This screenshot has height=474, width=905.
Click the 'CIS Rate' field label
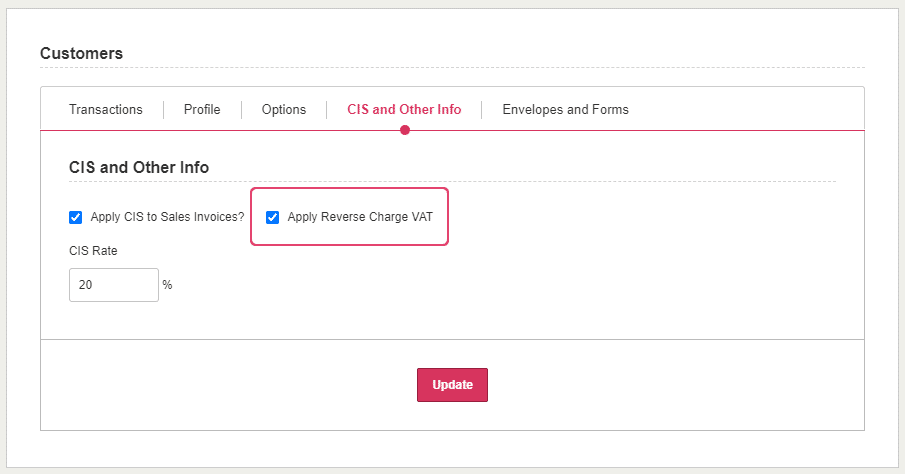pyautogui.click(x=93, y=251)
